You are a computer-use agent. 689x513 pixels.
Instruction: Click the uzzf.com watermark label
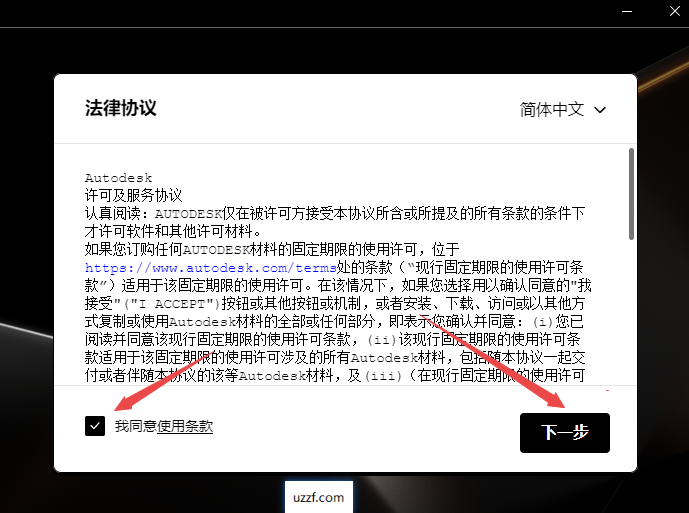[319, 496]
